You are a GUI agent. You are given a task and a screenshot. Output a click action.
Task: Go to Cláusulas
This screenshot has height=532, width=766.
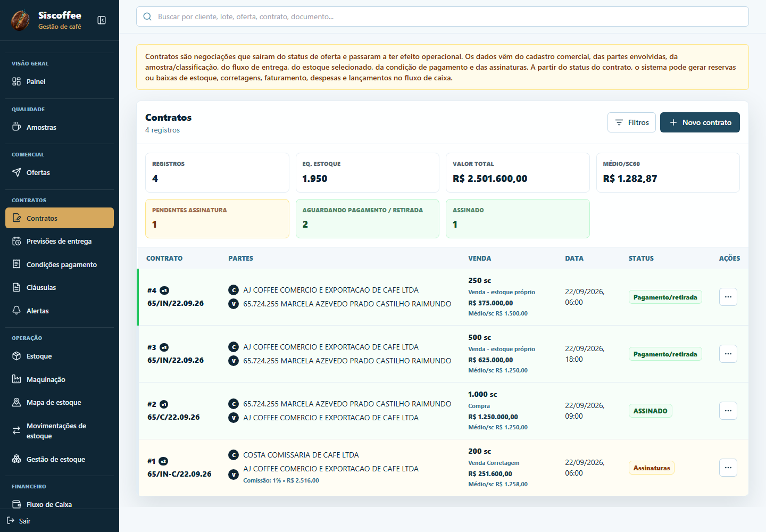(60, 287)
